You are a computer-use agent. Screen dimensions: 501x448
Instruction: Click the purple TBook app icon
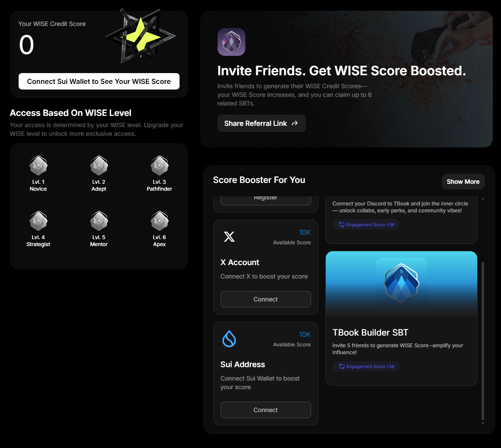(231, 42)
